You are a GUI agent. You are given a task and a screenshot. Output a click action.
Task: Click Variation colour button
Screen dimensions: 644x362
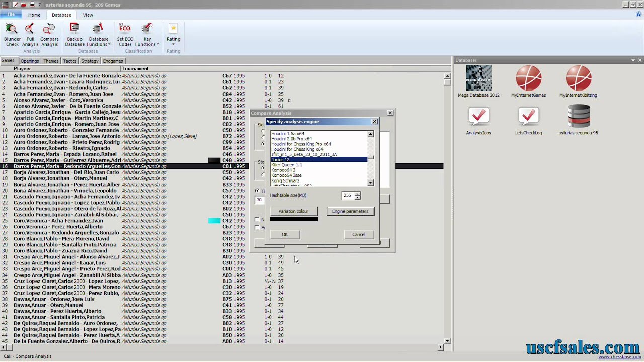(x=293, y=211)
